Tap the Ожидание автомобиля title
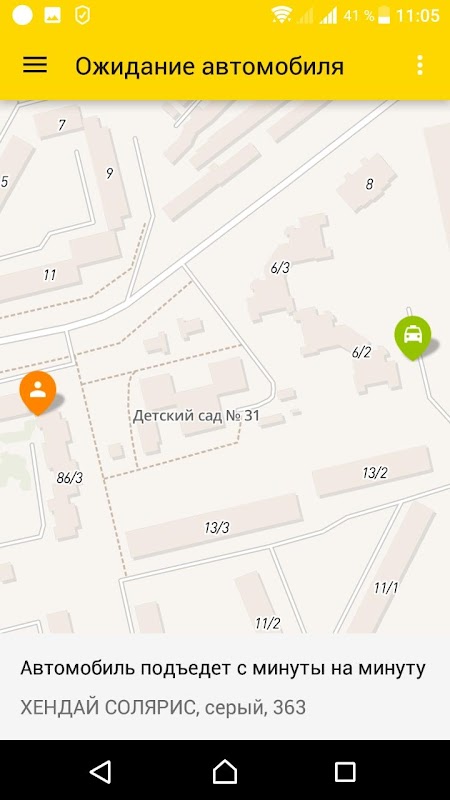The height and width of the screenshot is (800, 450). [210, 66]
